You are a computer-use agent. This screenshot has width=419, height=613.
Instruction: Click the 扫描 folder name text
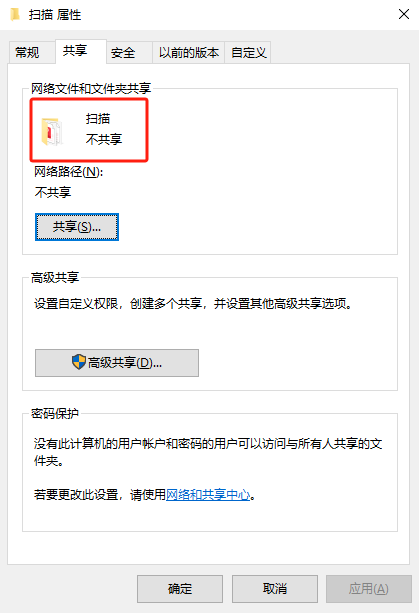[x=98, y=118]
